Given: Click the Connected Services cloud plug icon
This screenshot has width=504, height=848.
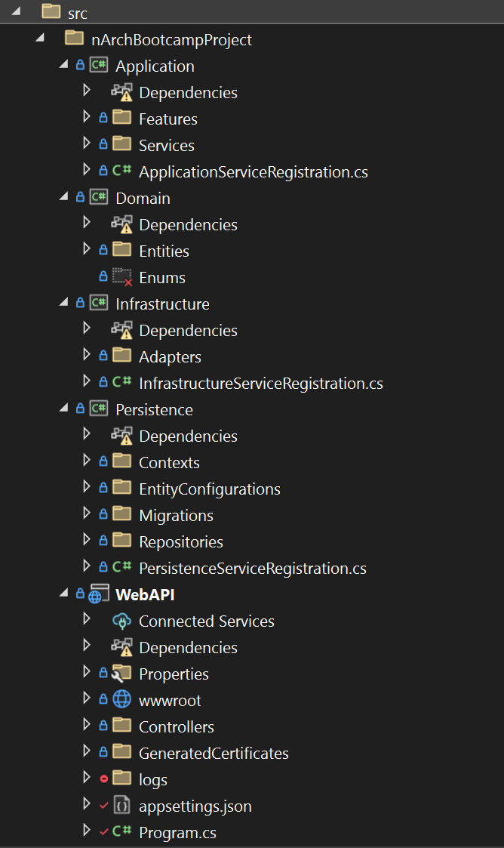Looking at the screenshot, I should point(122,621).
